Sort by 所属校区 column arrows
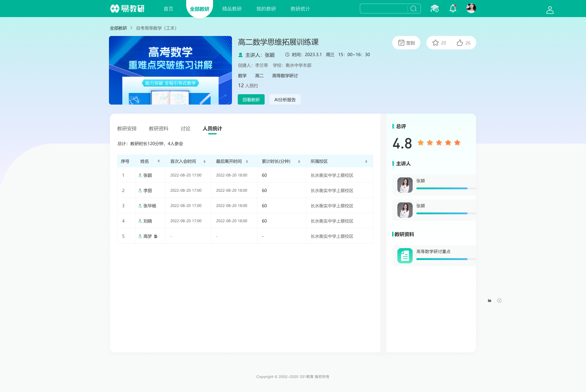This screenshot has height=392, width=586. pyautogui.click(x=366, y=161)
